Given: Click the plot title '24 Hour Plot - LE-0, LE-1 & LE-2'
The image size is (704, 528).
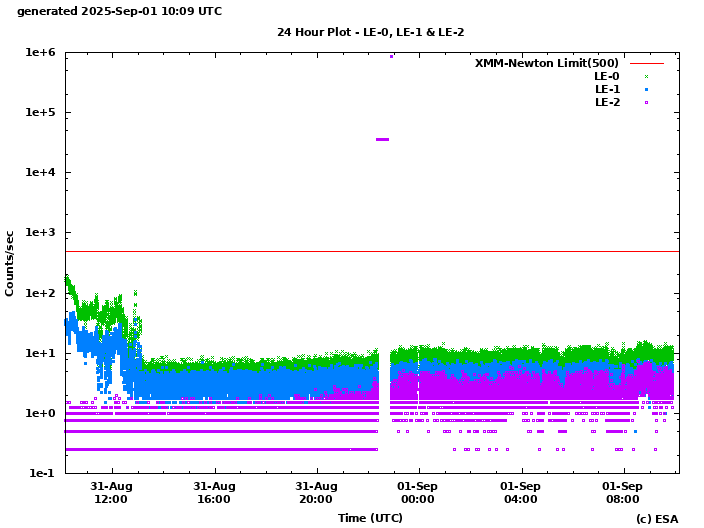Looking at the screenshot, I should coord(370,32).
